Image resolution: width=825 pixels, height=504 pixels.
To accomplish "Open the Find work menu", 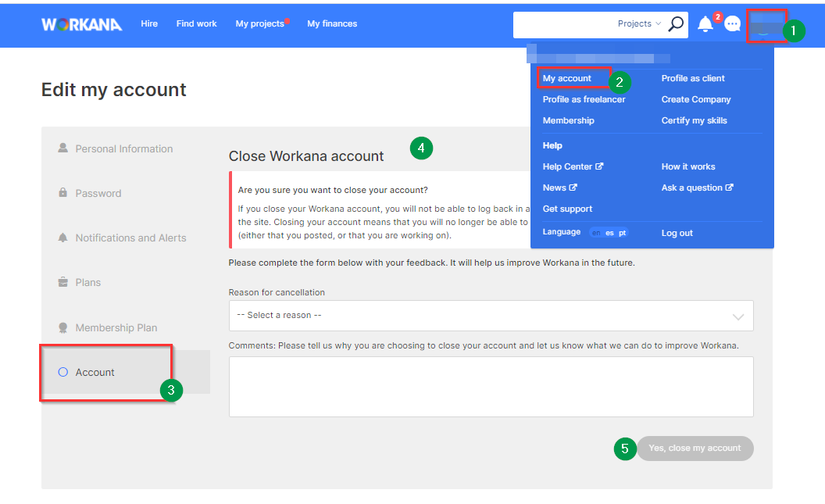I will (x=196, y=23).
